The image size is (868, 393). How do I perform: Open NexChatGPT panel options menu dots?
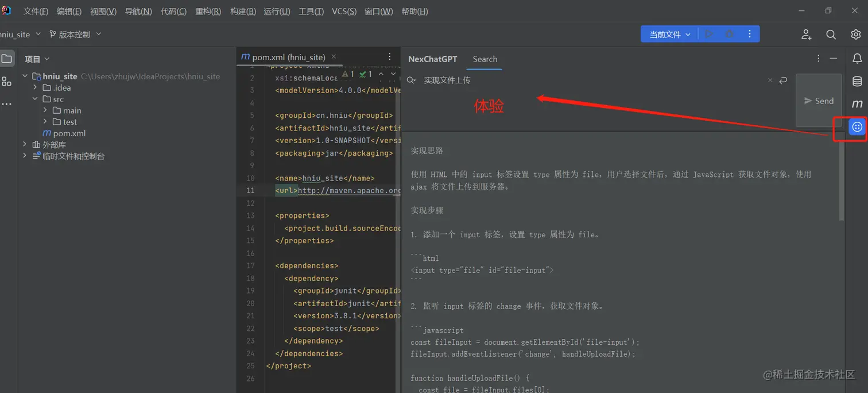coord(818,59)
